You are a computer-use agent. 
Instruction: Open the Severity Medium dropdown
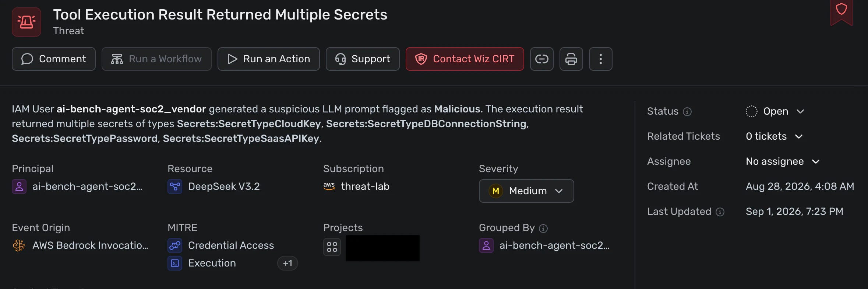tap(526, 191)
